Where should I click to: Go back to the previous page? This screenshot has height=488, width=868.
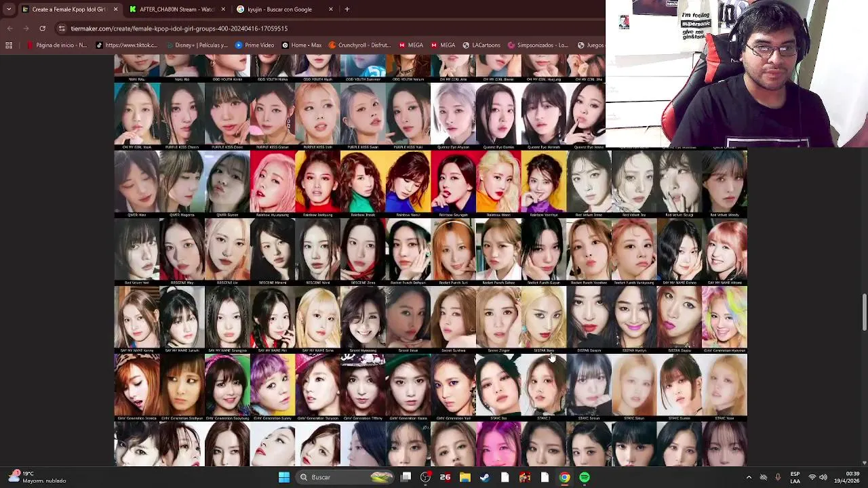9,28
